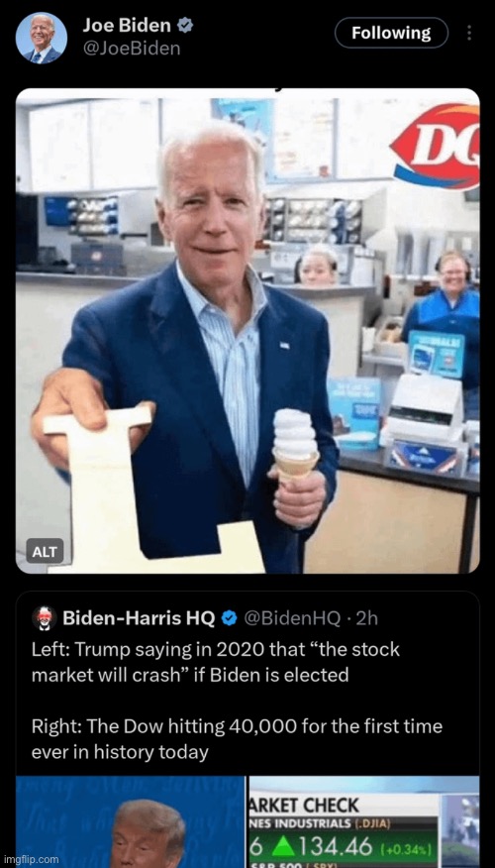Click verified badge beside Biden-Harris HQ
This screenshot has width=495, height=868.
[x=229, y=618]
